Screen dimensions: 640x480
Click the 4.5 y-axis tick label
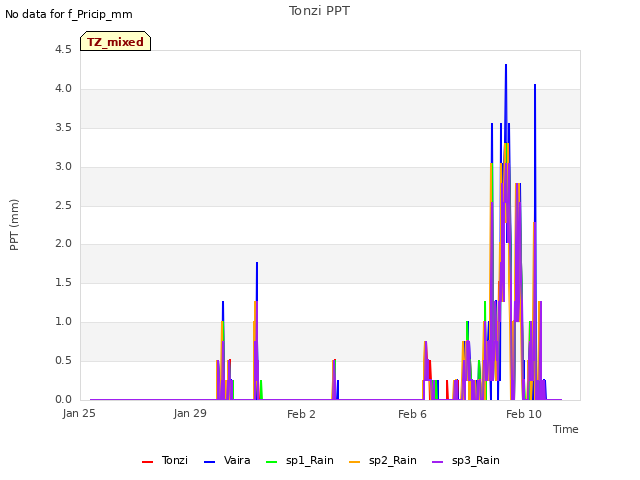click(x=63, y=50)
